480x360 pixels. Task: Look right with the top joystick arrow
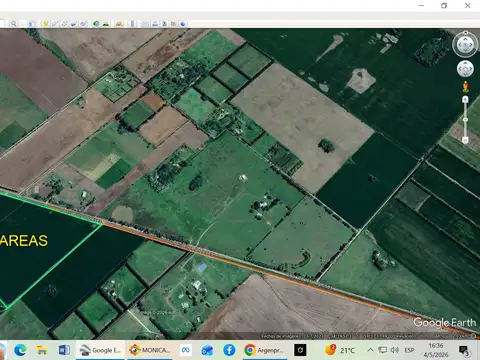pyautogui.click(x=471, y=44)
